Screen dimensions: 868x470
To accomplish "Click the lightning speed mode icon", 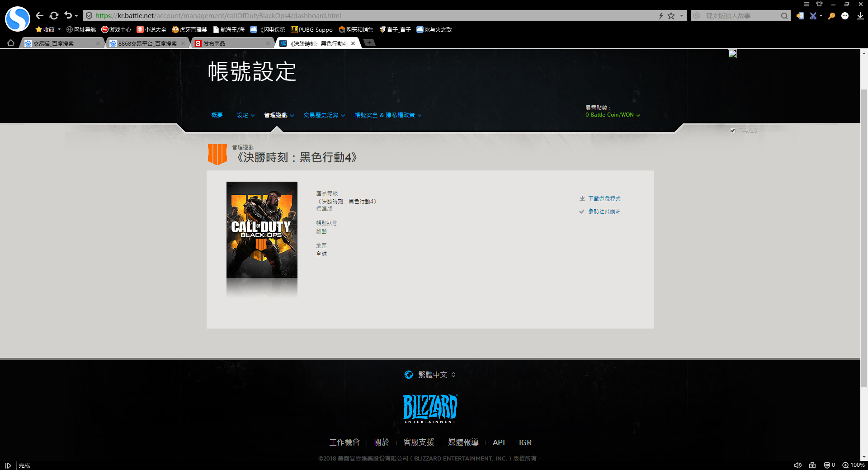I will pos(661,16).
